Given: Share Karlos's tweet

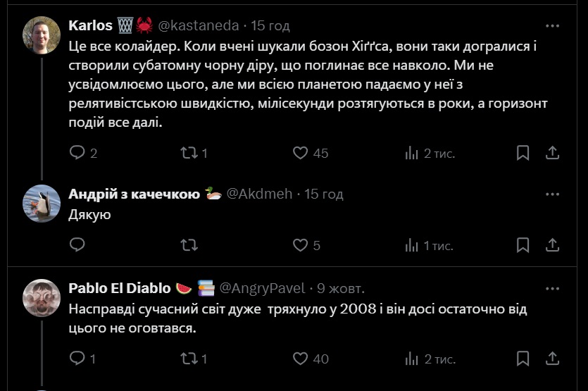Looking at the screenshot, I should tap(553, 153).
